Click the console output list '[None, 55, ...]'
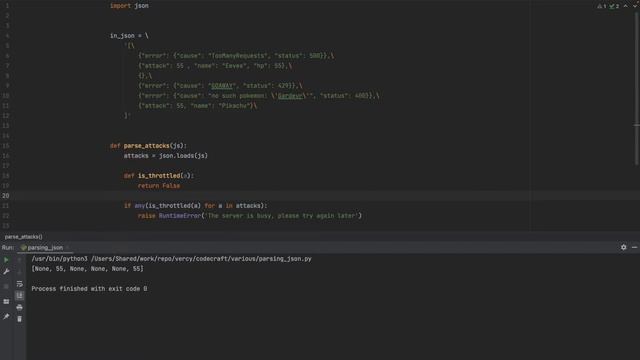Screen dimensions: 640x360 click(87, 269)
